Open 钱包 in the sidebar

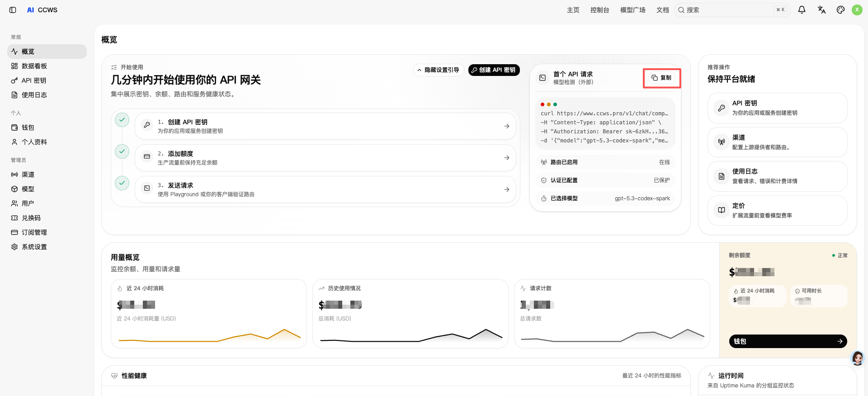(47, 127)
